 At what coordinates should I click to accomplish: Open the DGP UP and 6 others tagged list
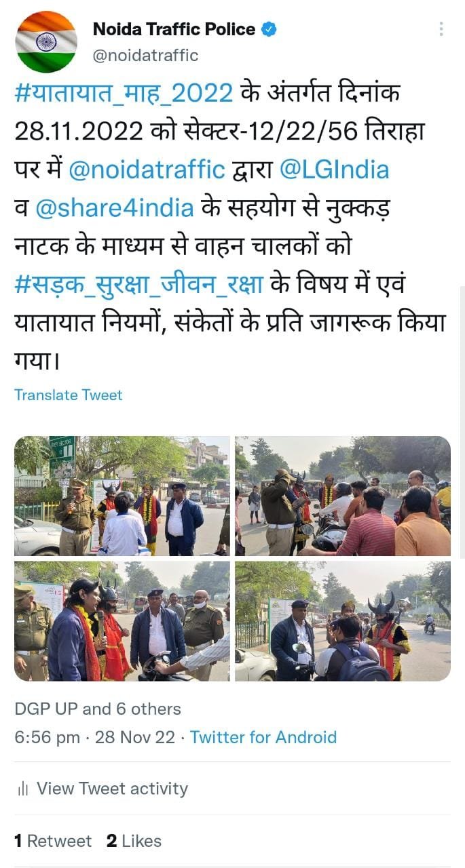tap(98, 709)
